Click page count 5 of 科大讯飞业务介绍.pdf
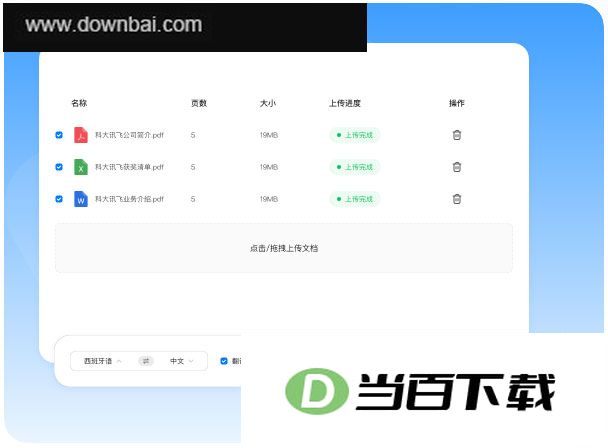The image size is (608, 448). [x=193, y=199]
